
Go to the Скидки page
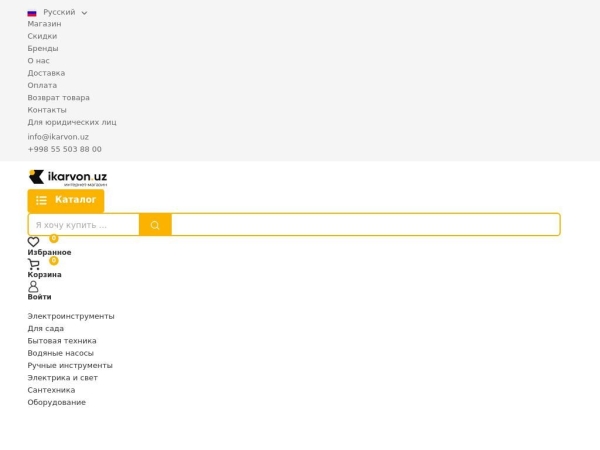42,36
